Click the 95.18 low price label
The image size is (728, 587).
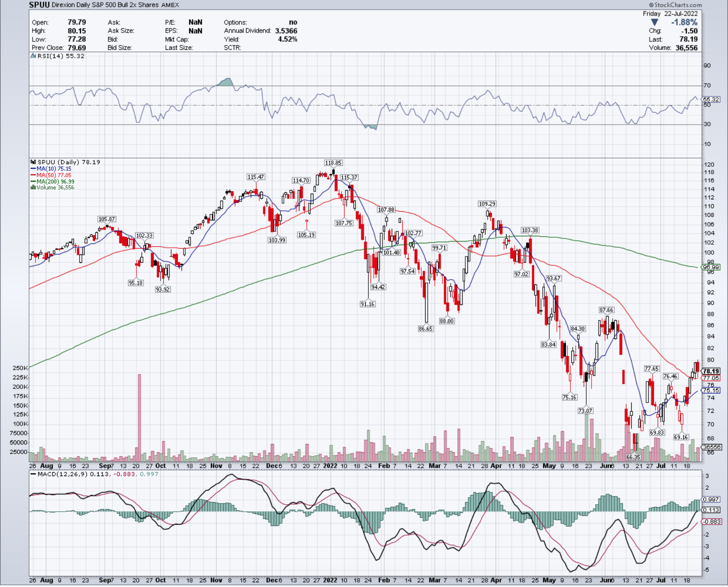pyautogui.click(x=136, y=283)
